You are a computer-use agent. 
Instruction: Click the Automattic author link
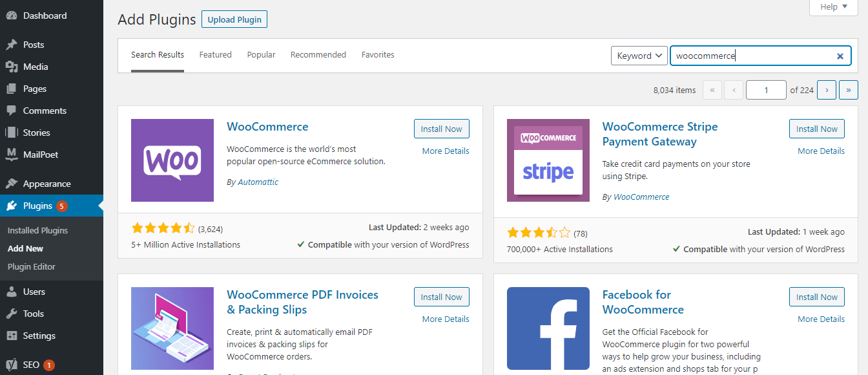coord(258,182)
